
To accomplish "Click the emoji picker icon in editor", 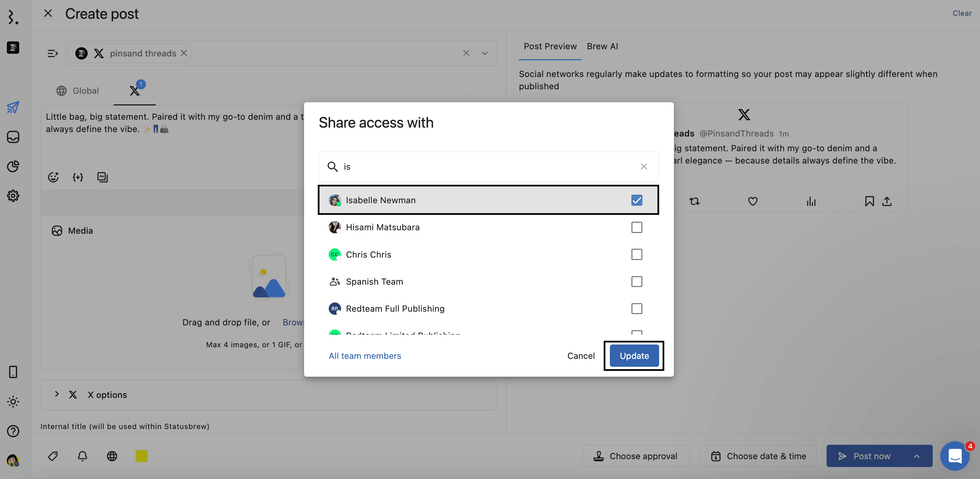I will click(53, 177).
